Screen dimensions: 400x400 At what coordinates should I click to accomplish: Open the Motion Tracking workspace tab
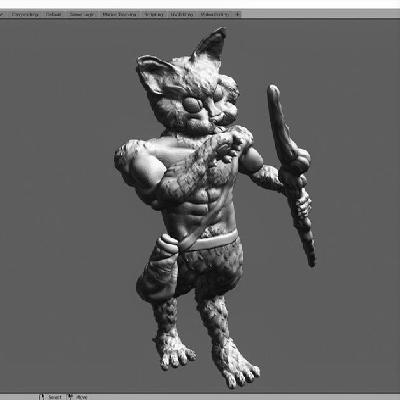(119, 14)
